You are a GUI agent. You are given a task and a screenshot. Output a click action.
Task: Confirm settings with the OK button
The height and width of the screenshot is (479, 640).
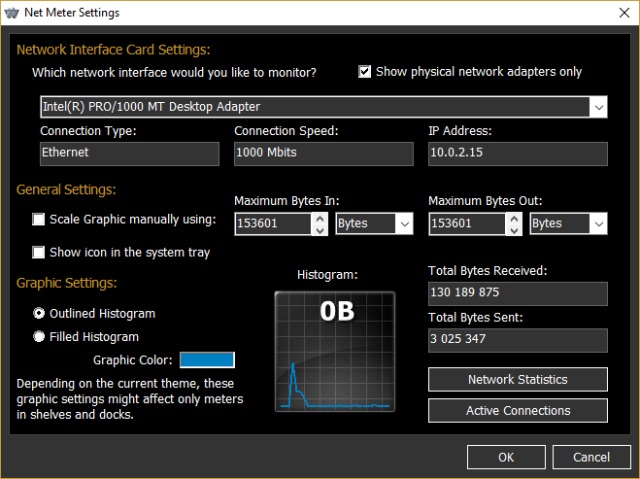click(x=506, y=457)
